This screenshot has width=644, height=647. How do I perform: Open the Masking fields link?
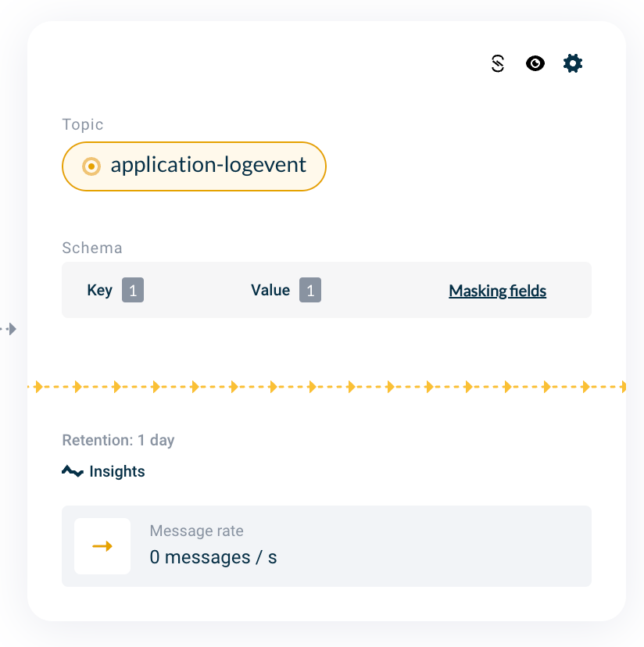497,291
